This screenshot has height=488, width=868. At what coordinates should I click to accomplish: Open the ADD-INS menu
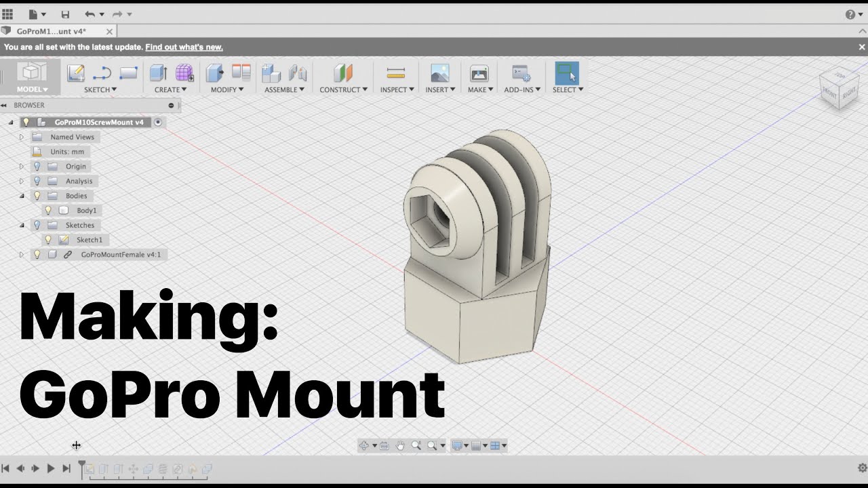click(522, 89)
